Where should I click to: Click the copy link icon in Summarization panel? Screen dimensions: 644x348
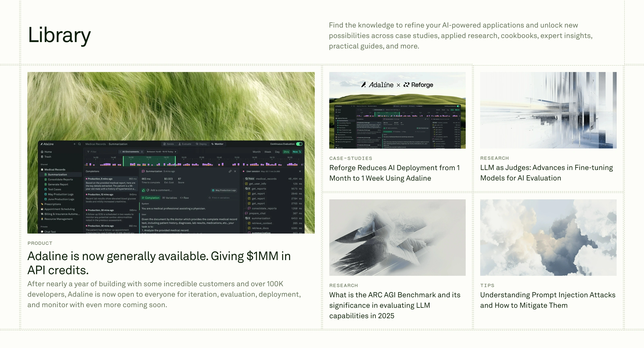pos(230,171)
